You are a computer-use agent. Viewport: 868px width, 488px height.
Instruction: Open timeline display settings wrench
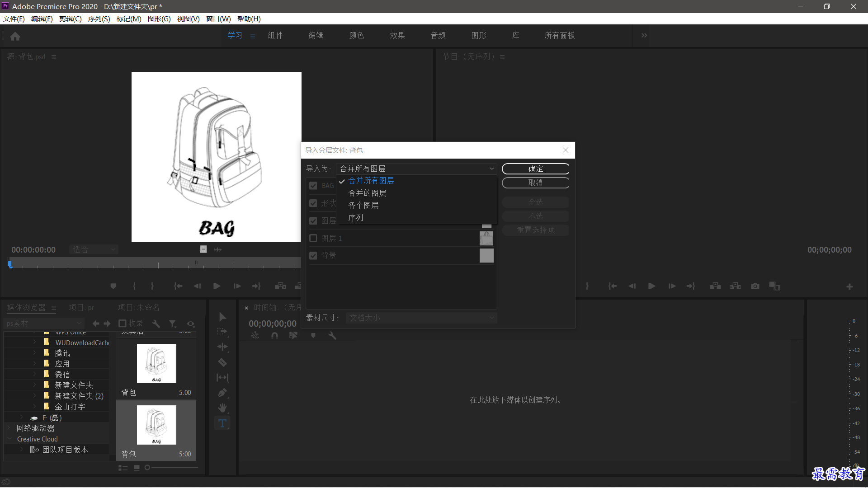[332, 335]
